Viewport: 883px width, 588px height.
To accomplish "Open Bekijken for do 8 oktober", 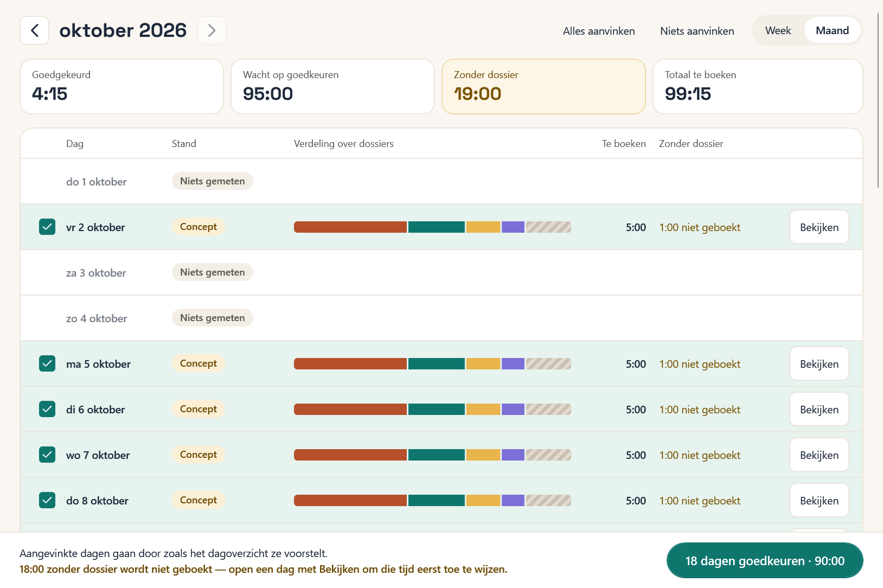I will tap(819, 501).
